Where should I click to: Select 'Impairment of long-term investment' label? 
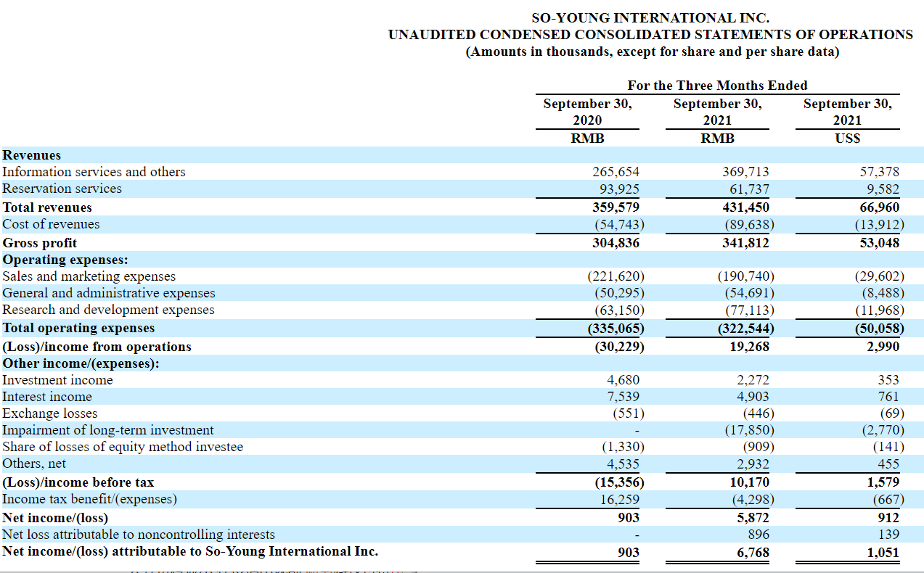point(108,430)
